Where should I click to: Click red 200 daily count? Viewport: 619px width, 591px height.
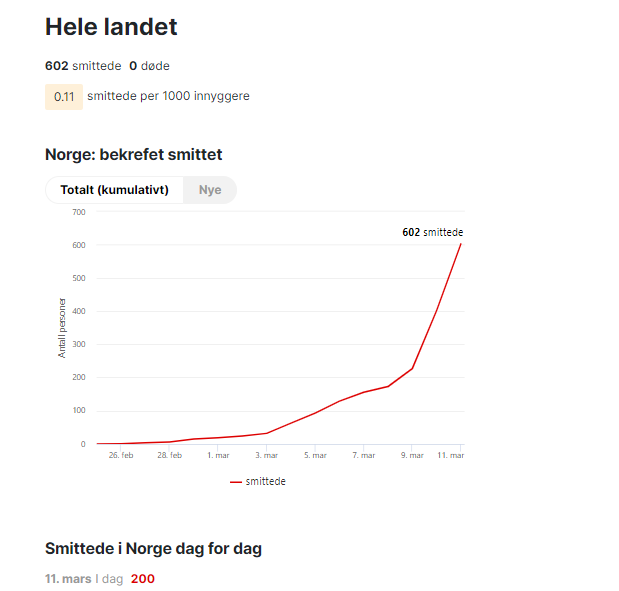143,579
